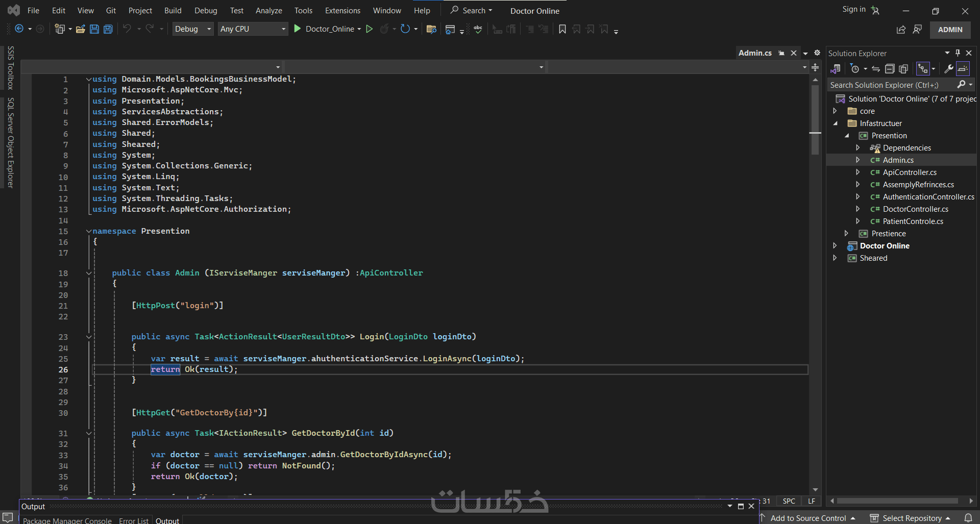Open Properties wrench icon in Solution Explorer
The width and height of the screenshot is (980, 524).
pyautogui.click(x=948, y=69)
